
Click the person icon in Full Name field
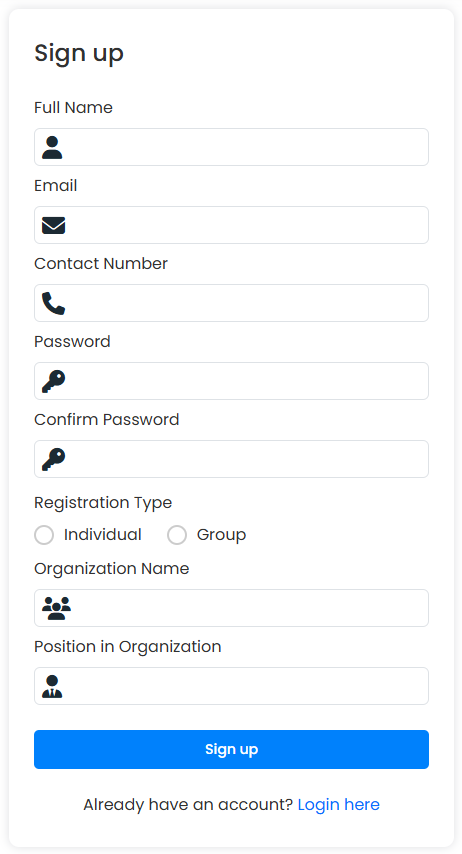coord(52,148)
